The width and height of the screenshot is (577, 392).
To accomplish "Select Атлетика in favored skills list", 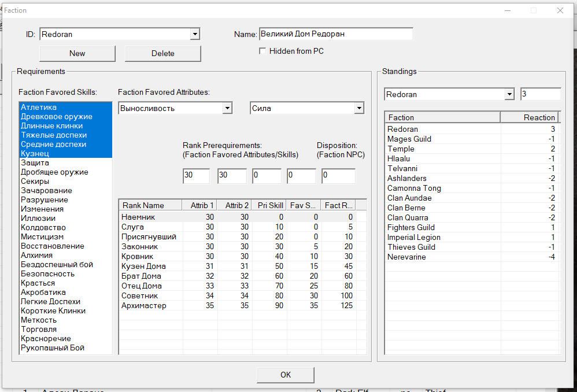I will 65,107.
